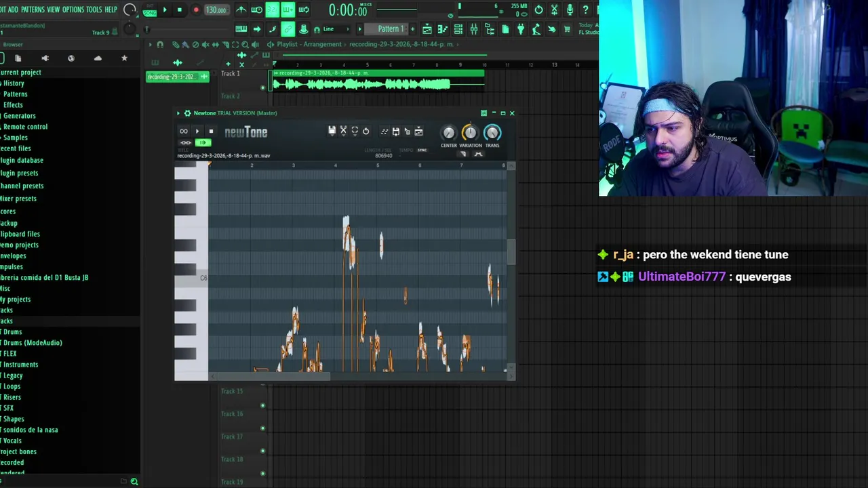The image size is (868, 488).
Task: Toggle the metronome icon
Action: [241, 9]
